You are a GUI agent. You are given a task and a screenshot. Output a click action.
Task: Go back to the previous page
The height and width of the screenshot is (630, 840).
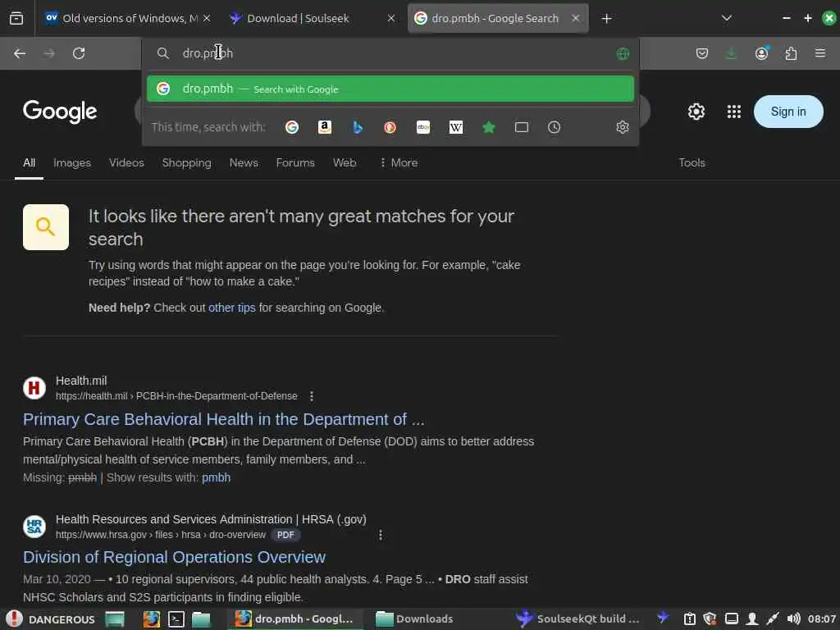coord(20,53)
